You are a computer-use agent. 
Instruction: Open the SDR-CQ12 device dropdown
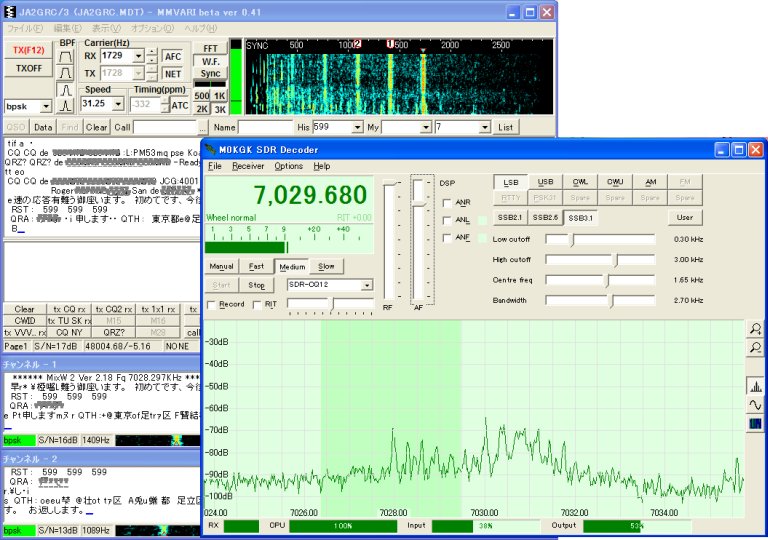coord(367,285)
